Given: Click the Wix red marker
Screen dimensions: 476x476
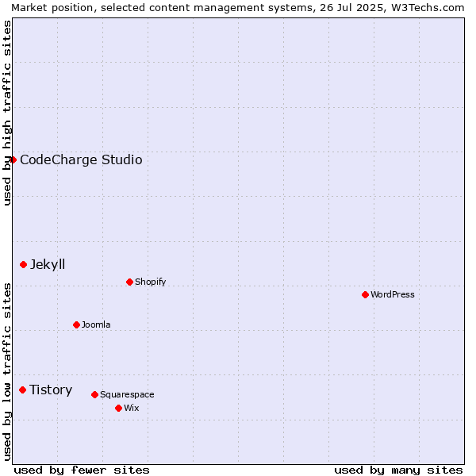Looking at the screenshot, I should point(119,409).
